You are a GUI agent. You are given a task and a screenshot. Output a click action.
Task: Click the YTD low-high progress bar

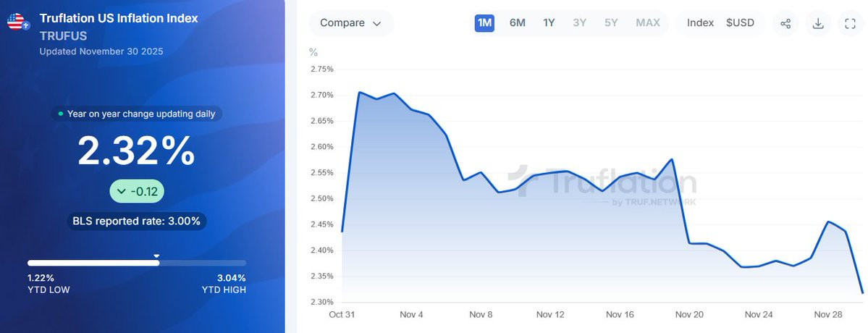click(x=137, y=264)
